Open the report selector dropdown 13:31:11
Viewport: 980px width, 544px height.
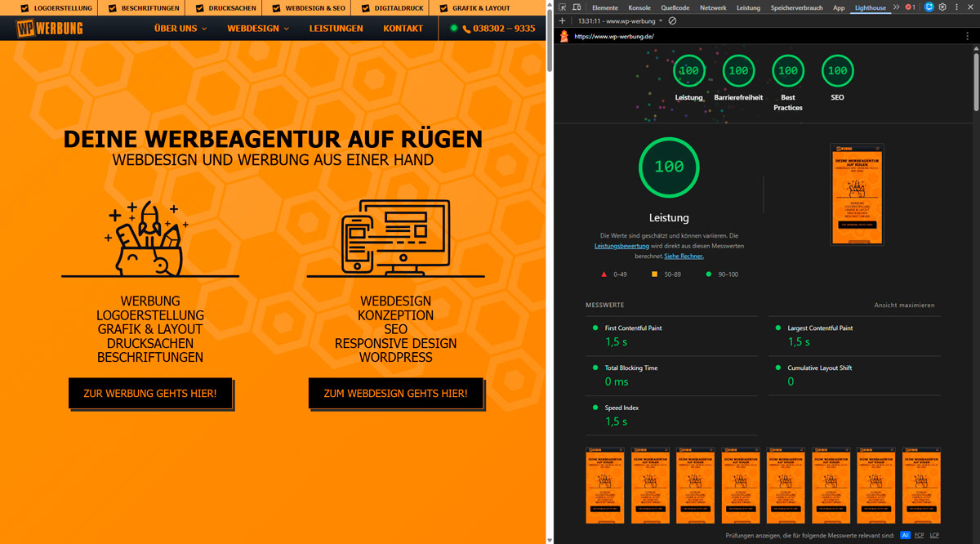pyautogui.click(x=620, y=20)
